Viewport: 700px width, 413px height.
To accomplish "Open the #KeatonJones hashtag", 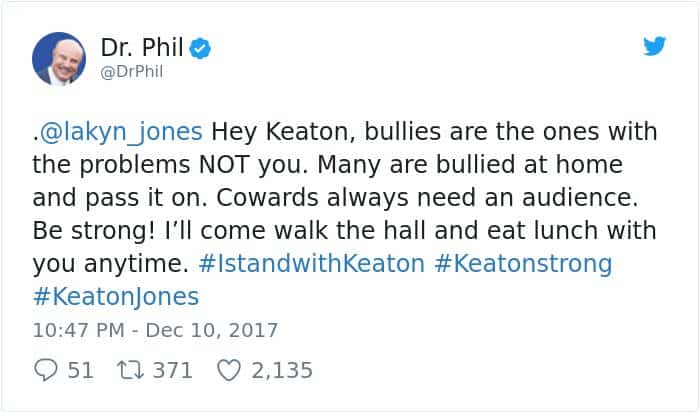I will pyautogui.click(x=116, y=297).
